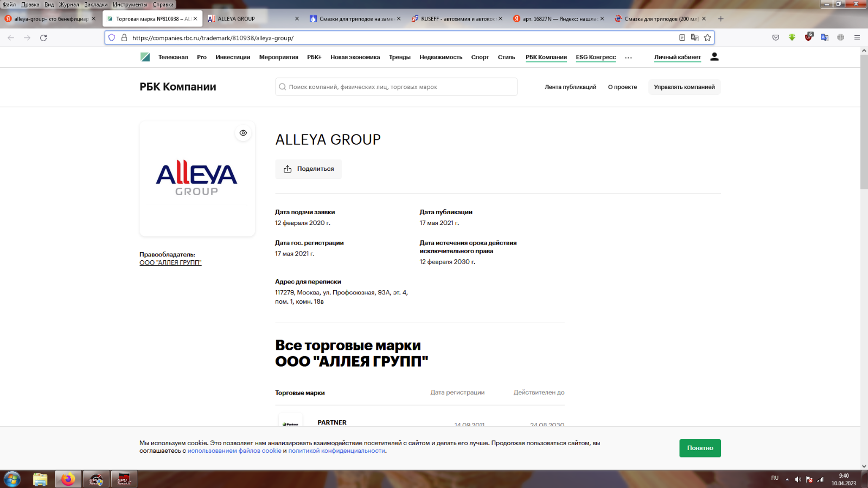Expand the three-dots more sections menu
Image resolution: width=868 pixels, height=488 pixels.
pos(628,57)
